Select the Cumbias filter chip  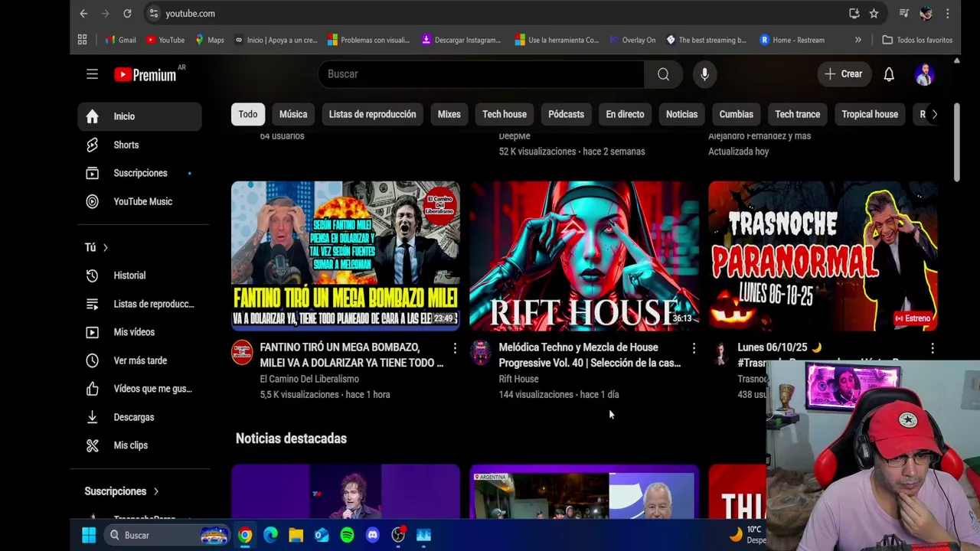coord(737,114)
